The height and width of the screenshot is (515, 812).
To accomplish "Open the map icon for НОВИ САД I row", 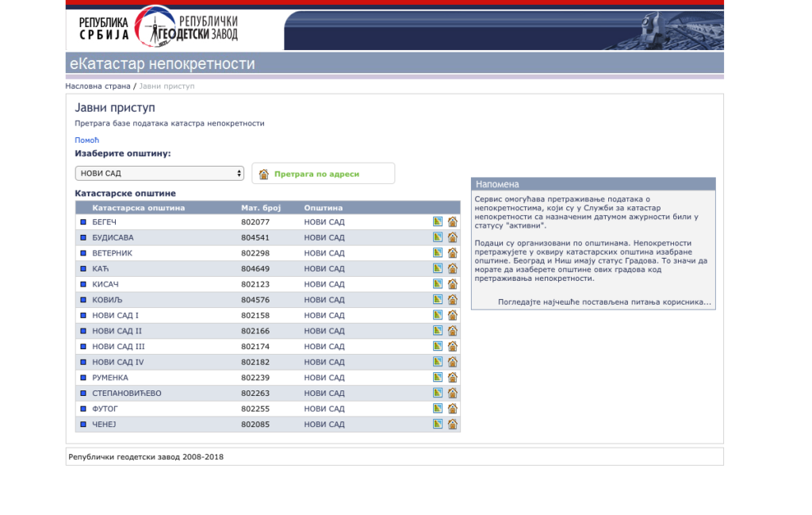I will (438, 315).
